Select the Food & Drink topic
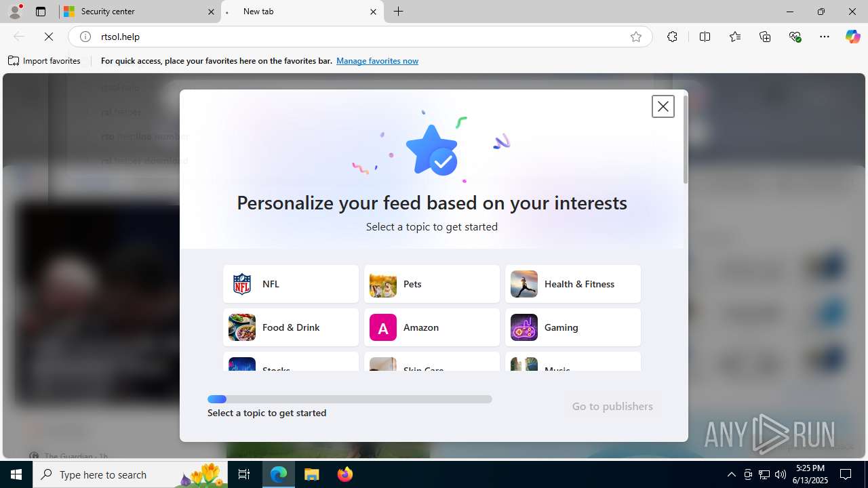 coord(291,327)
